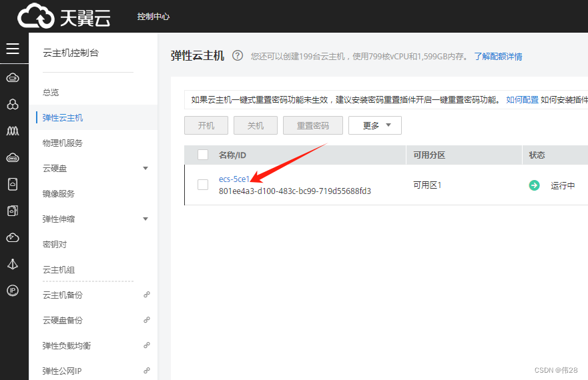
Task: Open 弹性公网IP in the side menu
Action: (62, 371)
